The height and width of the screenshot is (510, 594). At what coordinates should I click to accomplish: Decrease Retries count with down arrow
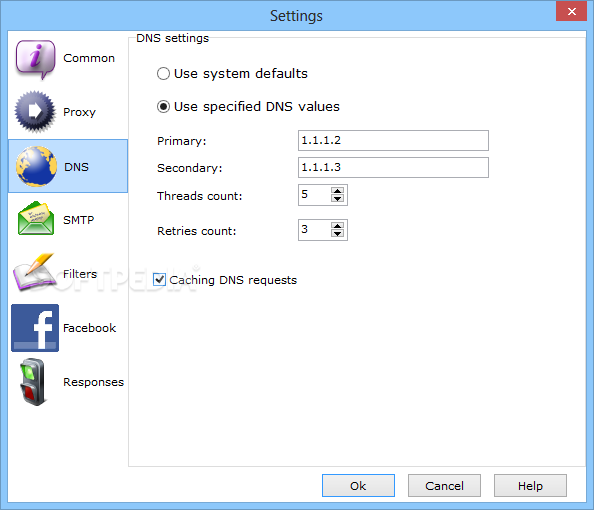[x=337, y=233]
